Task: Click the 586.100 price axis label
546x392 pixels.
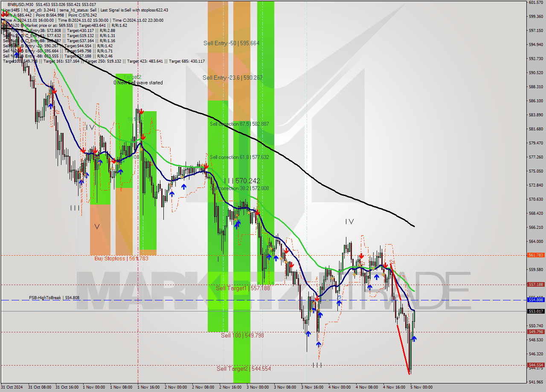Action: coord(535,101)
